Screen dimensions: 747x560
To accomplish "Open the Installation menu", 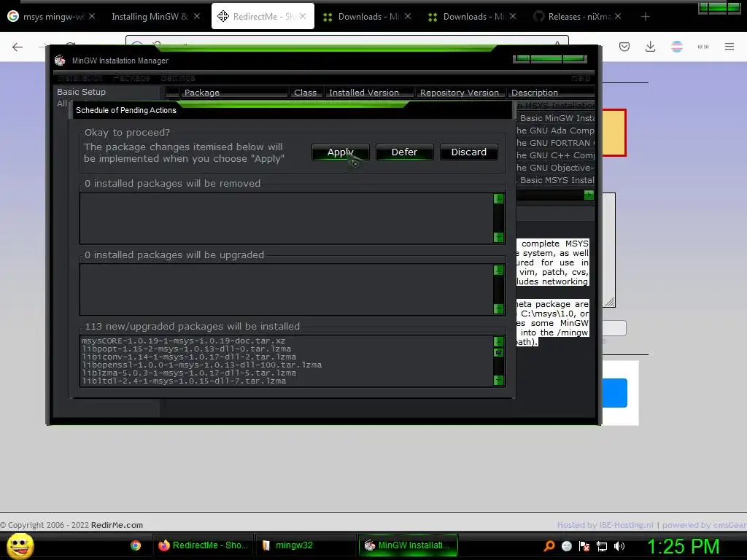I will [80, 77].
